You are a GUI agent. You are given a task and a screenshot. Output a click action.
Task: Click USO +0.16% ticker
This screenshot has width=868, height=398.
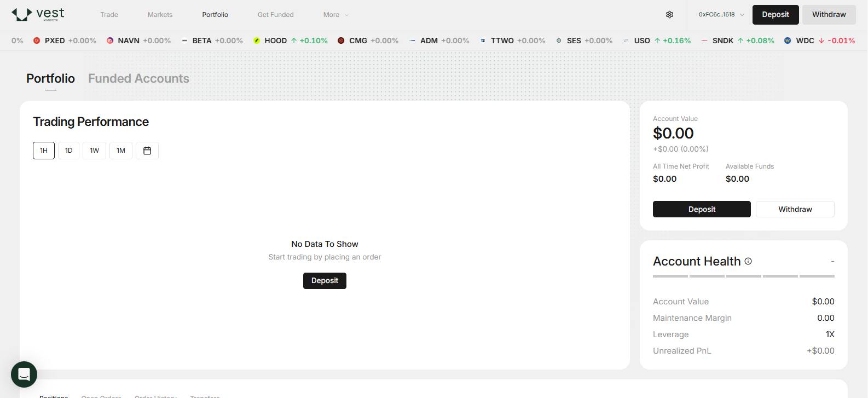tap(657, 41)
